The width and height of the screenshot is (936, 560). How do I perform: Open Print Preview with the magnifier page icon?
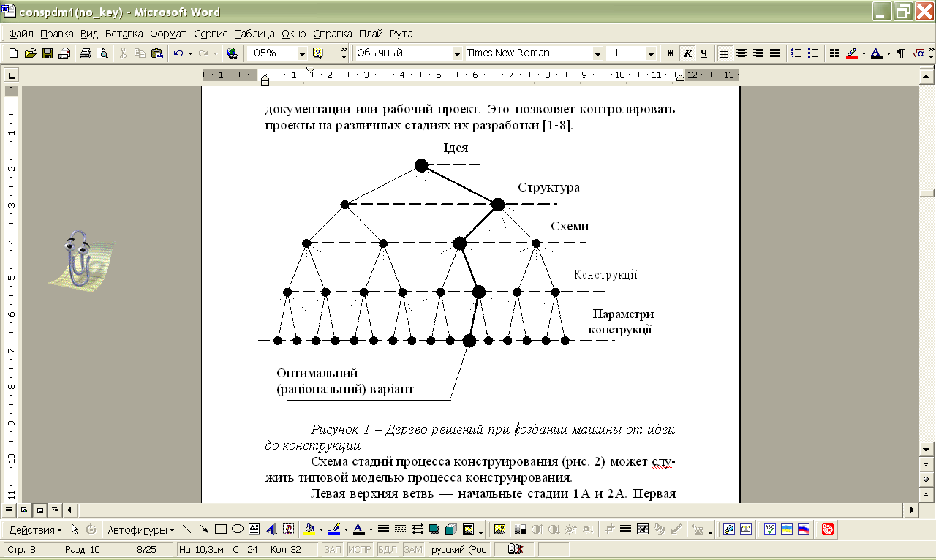[102, 53]
